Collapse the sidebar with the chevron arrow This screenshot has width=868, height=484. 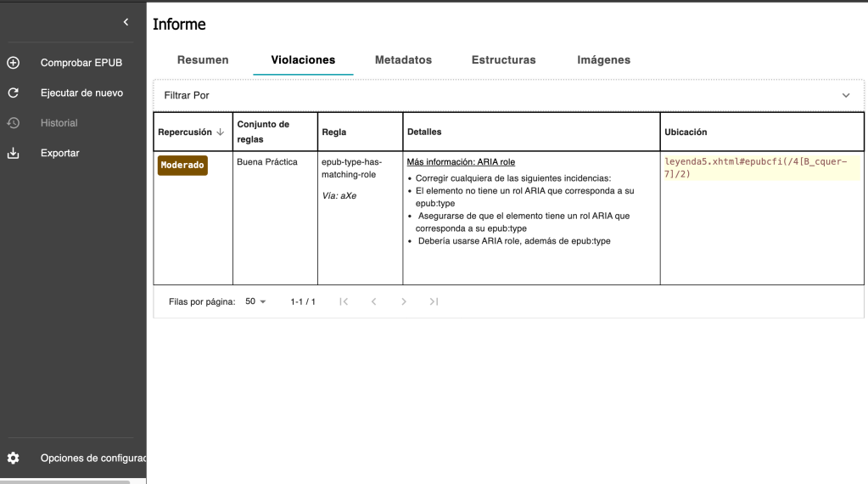[x=126, y=22]
